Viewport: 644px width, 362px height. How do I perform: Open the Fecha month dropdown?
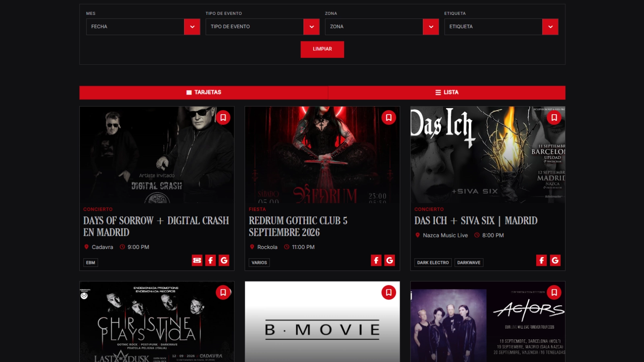click(143, 27)
